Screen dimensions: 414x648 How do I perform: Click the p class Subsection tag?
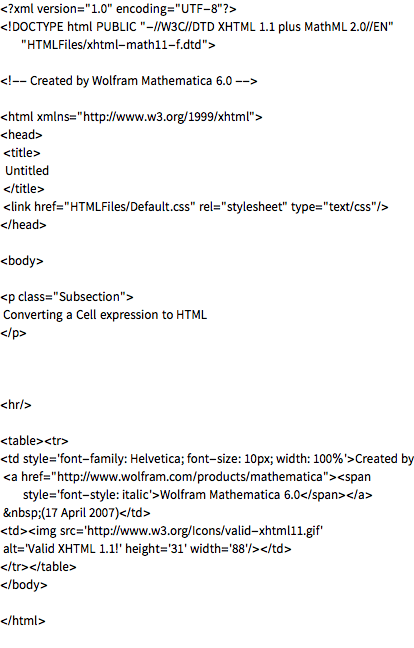tap(67, 297)
